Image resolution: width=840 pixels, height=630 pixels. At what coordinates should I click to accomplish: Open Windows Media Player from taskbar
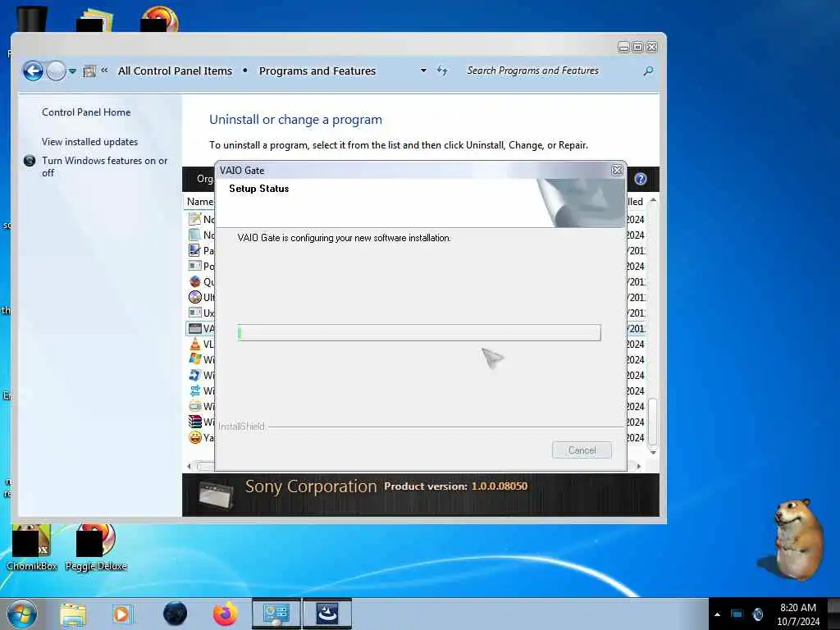click(122, 614)
